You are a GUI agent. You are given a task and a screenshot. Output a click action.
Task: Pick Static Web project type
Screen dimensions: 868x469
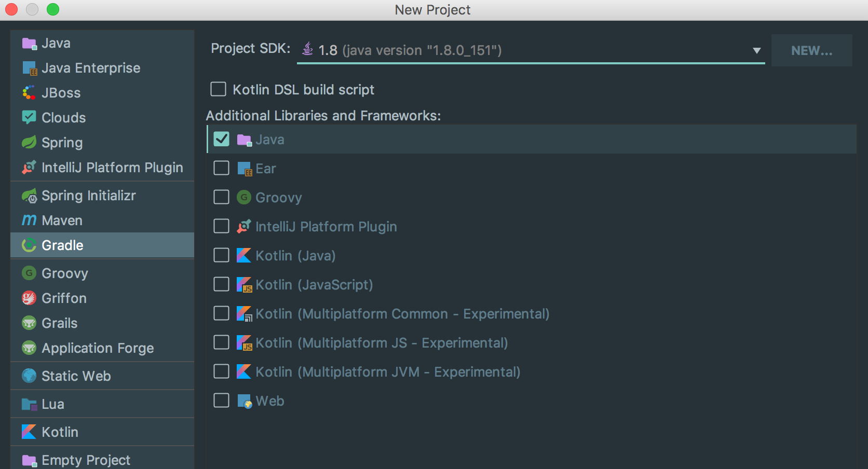pos(102,376)
